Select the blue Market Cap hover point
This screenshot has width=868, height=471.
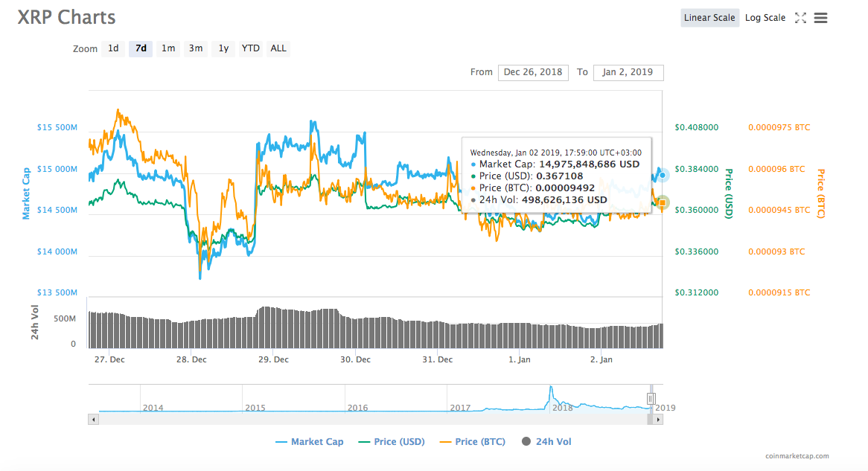click(x=662, y=175)
